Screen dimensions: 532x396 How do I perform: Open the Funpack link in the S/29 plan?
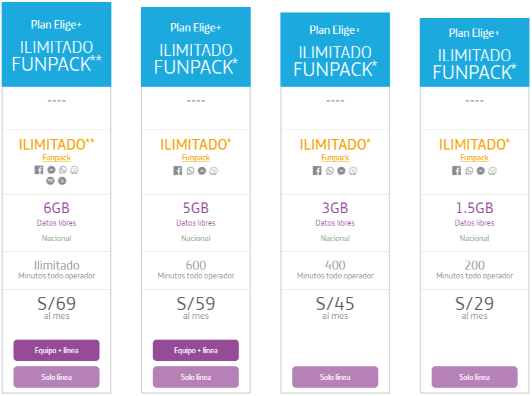tap(474, 157)
